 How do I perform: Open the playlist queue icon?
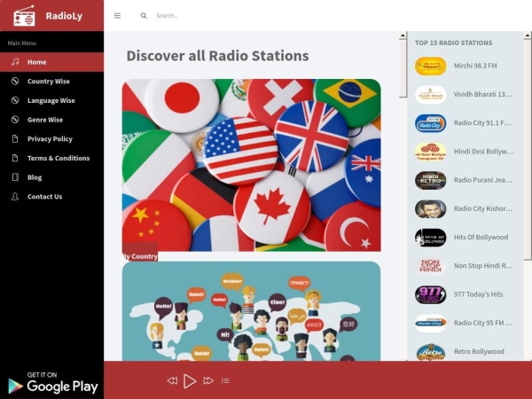pos(225,381)
